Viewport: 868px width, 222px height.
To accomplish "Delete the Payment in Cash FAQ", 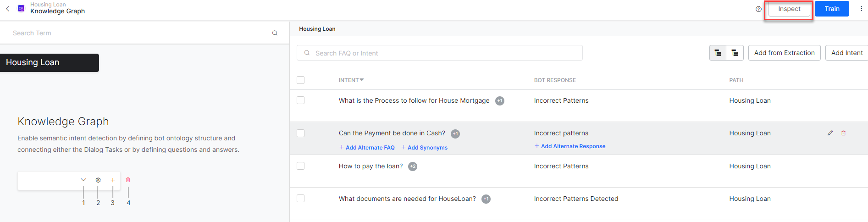I will tap(843, 133).
